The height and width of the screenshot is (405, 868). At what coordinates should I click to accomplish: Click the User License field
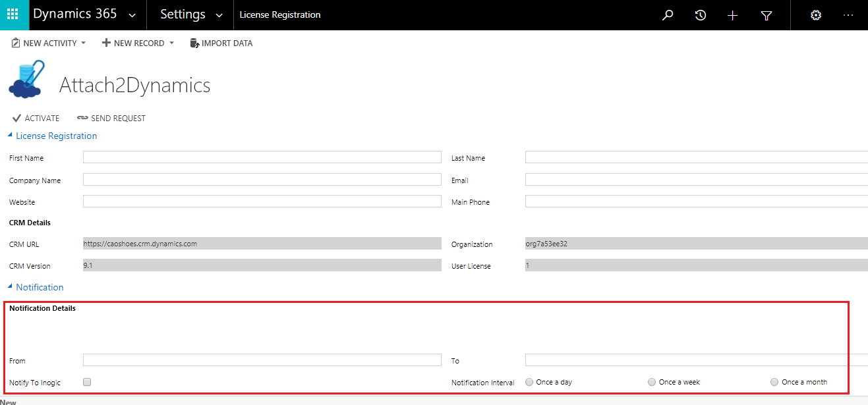[x=697, y=265]
